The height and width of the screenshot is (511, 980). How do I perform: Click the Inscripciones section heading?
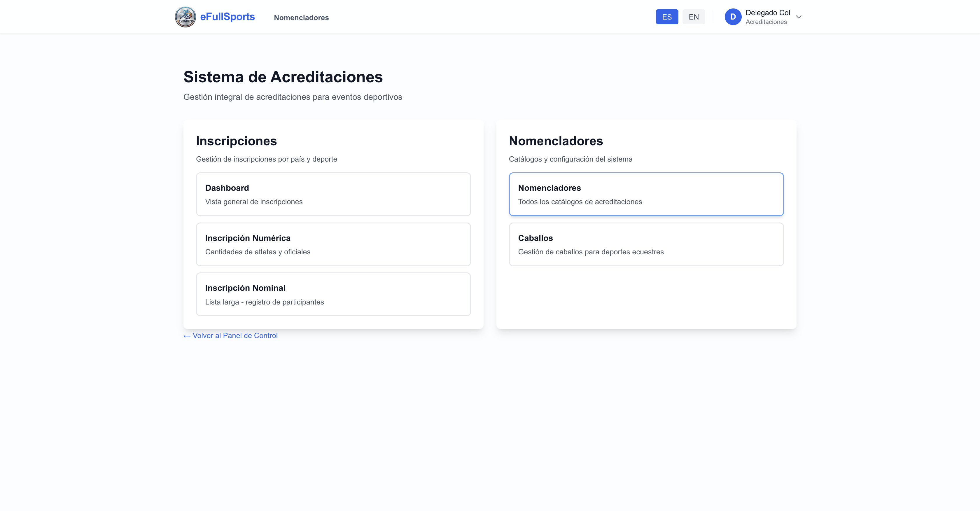pyautogui.click(x=236, y=141)
